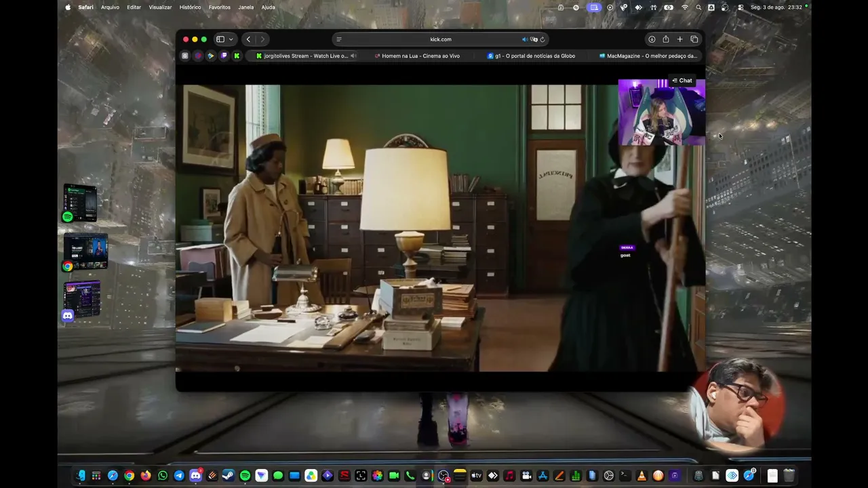The height and width of the screenshot is (488, 868).
Task: Open the Histórico menu
Action: (190, 7)
